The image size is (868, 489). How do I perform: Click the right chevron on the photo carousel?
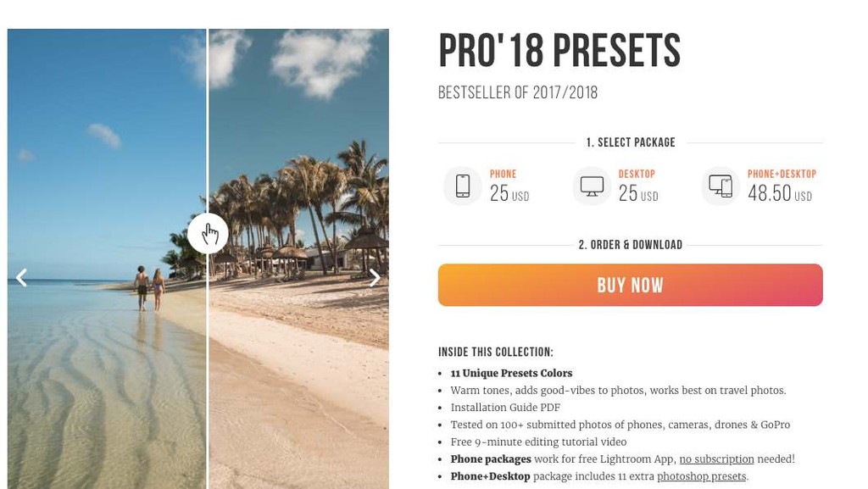tap(375, 276)
